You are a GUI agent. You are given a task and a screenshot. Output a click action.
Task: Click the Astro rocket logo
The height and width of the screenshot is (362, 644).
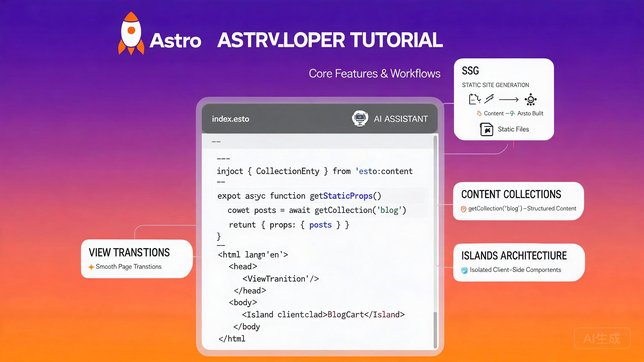point(131,33)
